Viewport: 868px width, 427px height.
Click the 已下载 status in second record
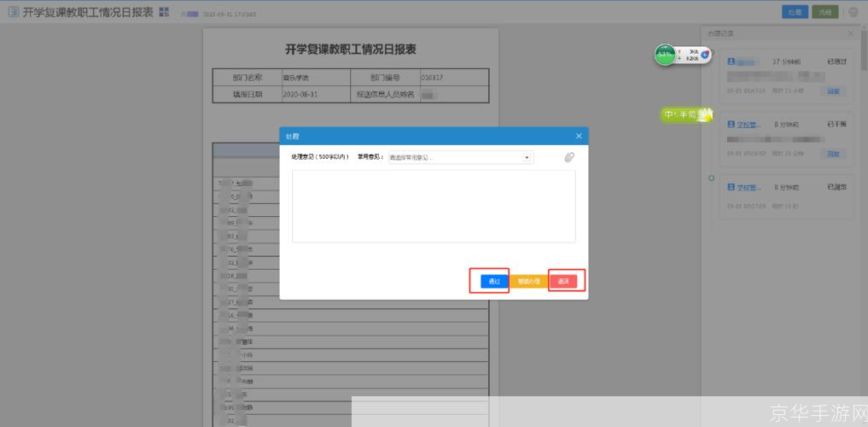tap(836, 125)
